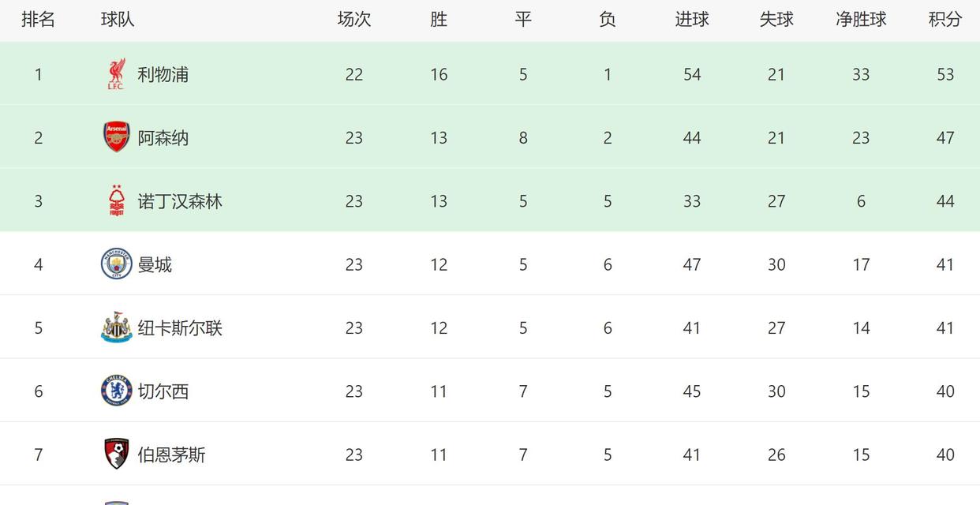
Task: Open the 利物浦 team link
Action: (163, 74)
